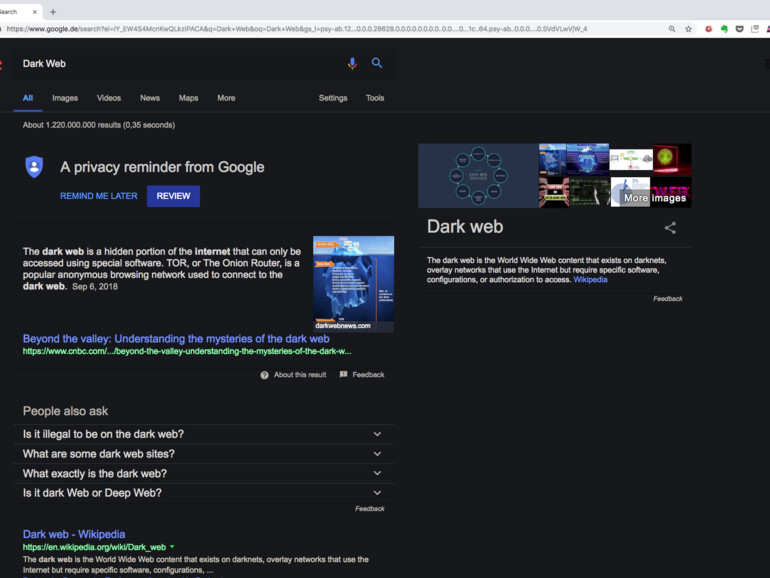Viewport: 770px width, 578px height.
Task: Switch to the Videos tab
Action: 109,98
